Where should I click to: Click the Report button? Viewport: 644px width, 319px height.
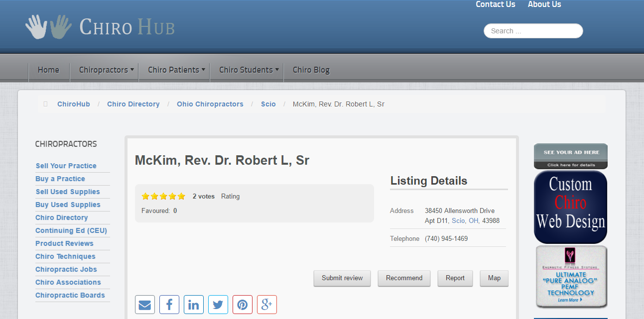(x=455, y=278)
